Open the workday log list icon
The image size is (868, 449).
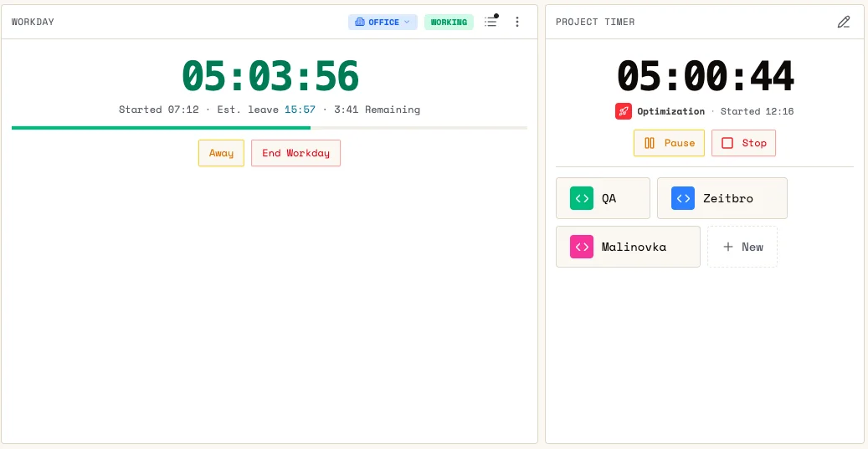pyautogui.click(x=490, y=22)
